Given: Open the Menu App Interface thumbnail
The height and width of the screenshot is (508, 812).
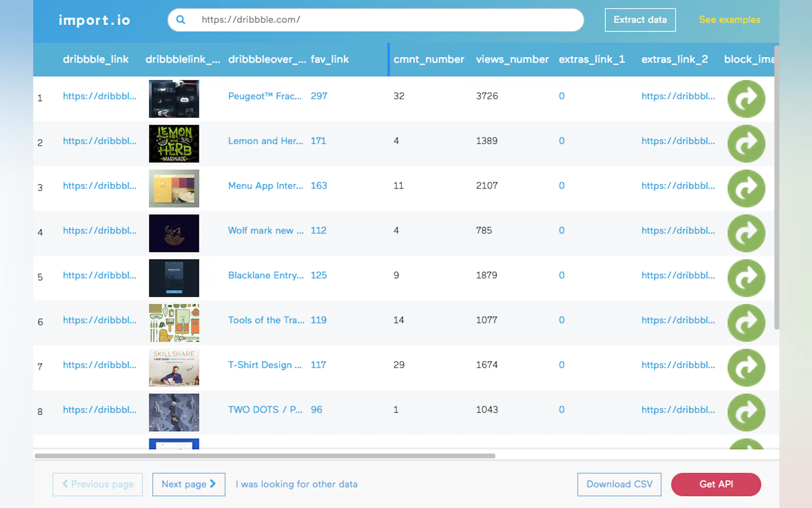Looking at the screenshot, I should 174,188.
